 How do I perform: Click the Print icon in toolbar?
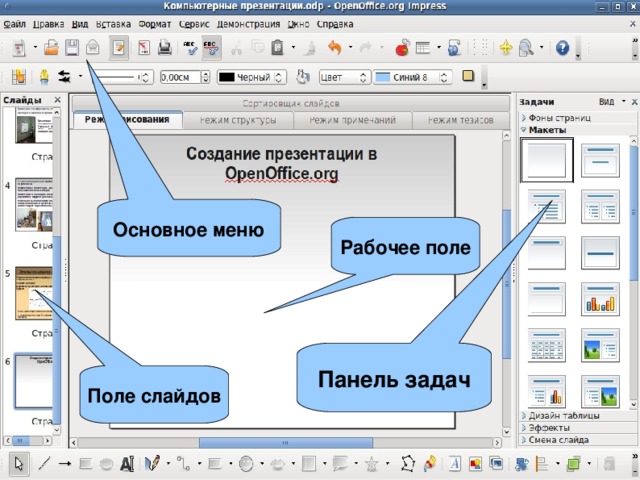165,48
